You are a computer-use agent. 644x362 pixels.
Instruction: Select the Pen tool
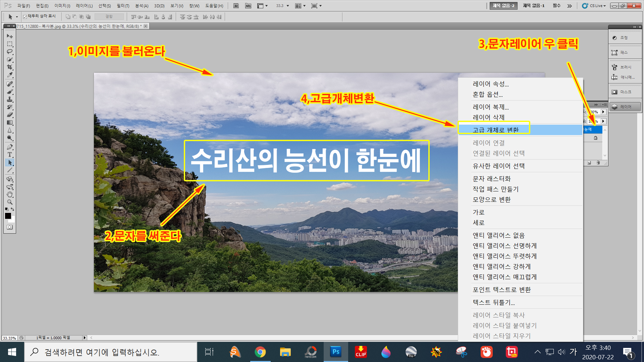(x=10, y=147)
